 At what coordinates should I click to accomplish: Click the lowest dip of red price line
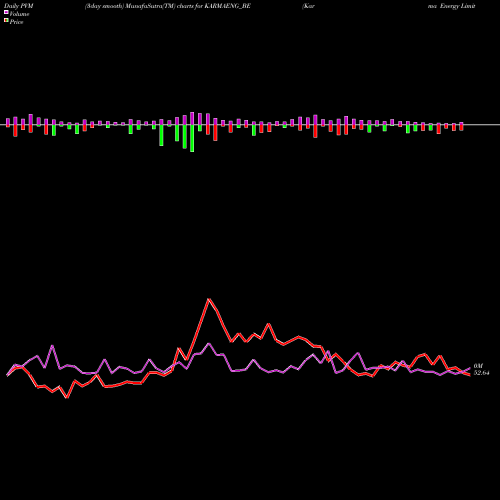pyautogui.click(x=67, y=397)
